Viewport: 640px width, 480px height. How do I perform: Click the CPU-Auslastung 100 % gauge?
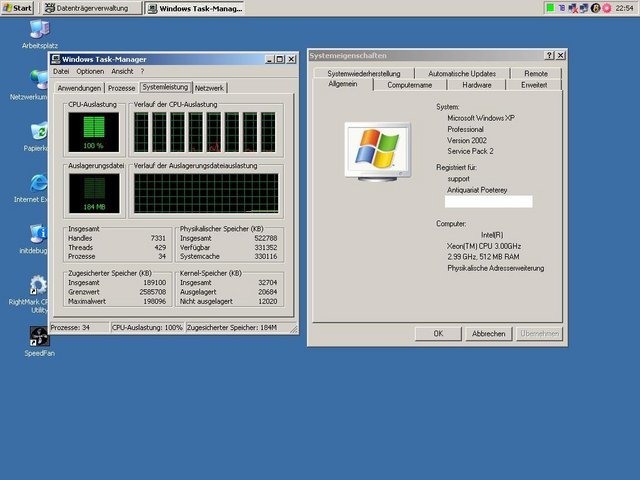pyautogui.click(x=94, y=132)
